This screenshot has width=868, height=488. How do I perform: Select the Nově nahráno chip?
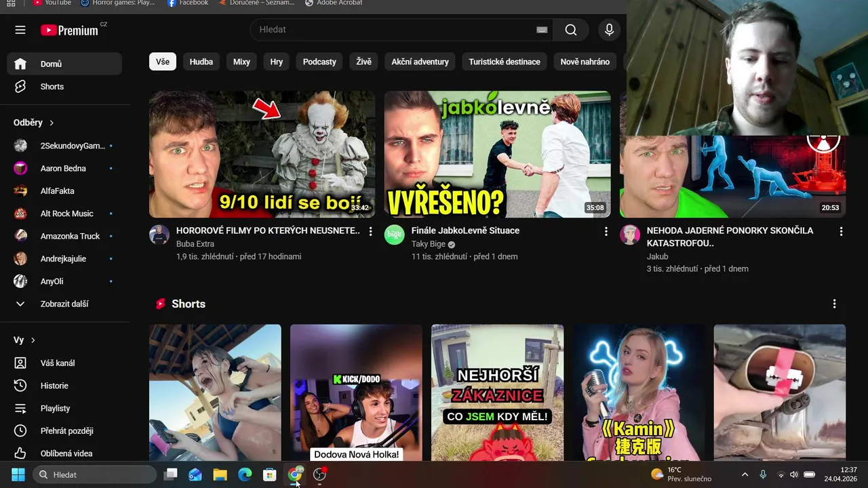coord(585,62)
